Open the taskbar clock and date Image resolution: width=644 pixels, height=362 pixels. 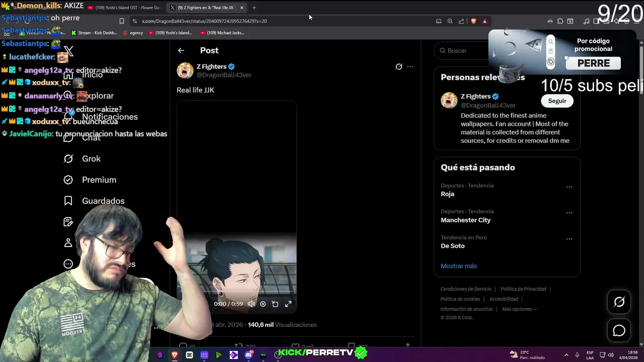point(628,355)
